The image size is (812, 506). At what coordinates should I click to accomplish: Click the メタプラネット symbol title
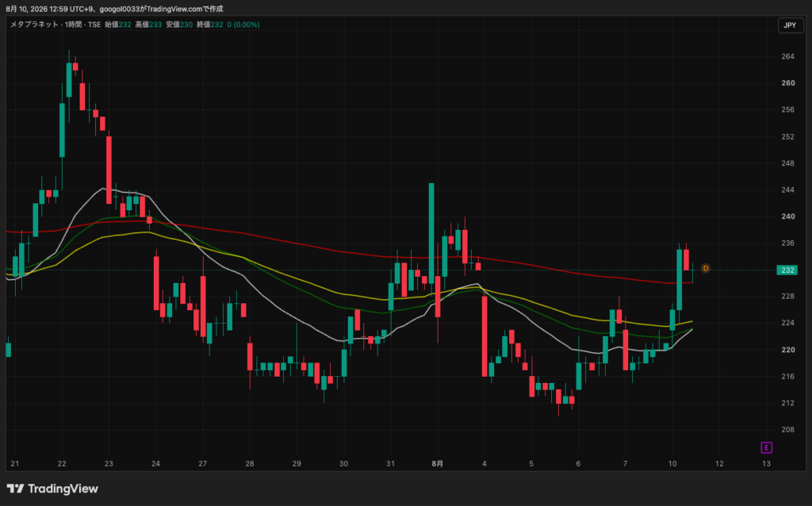pos(35,25)
